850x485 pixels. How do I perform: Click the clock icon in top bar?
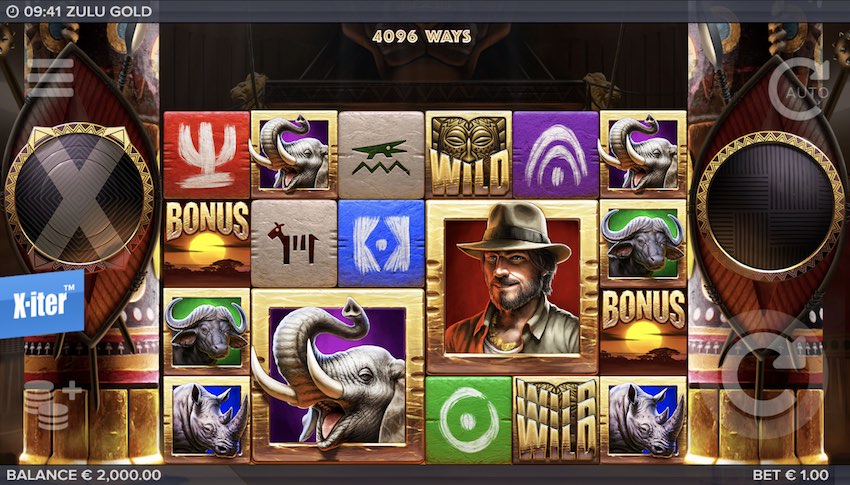coord(12,11)
